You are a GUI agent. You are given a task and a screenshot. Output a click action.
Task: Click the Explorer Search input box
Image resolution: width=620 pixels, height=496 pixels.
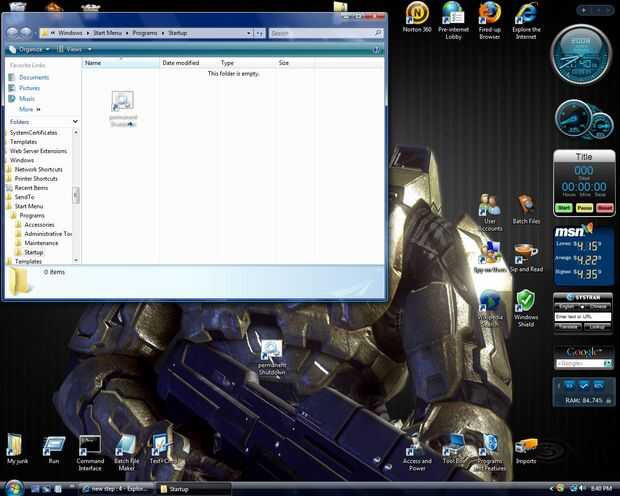321,33
